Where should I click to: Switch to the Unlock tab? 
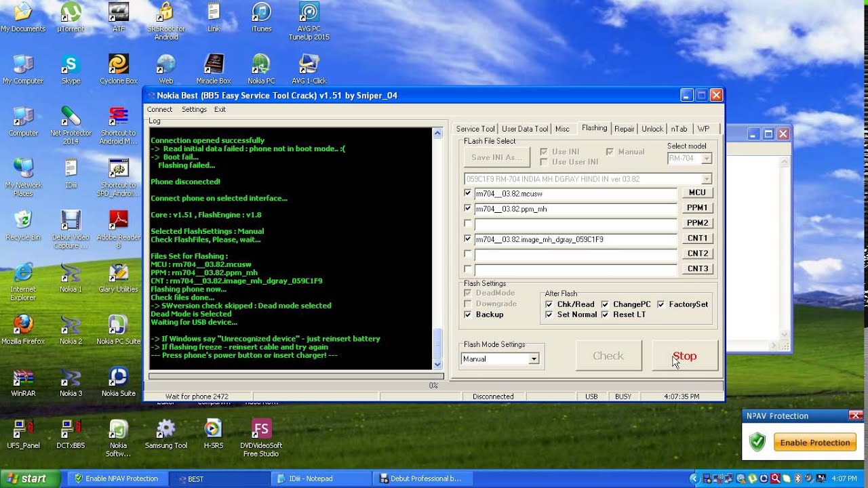pyautogui.click(x=652, y=129)
